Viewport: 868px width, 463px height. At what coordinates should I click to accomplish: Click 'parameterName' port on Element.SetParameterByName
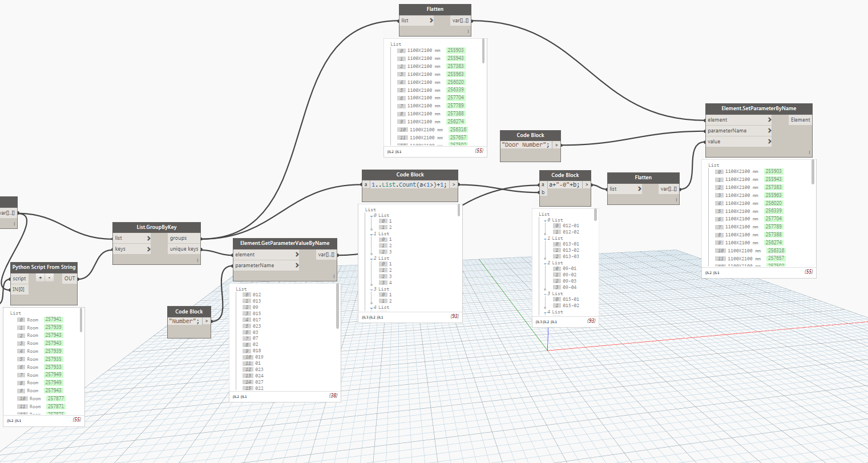tap(739, 131)
